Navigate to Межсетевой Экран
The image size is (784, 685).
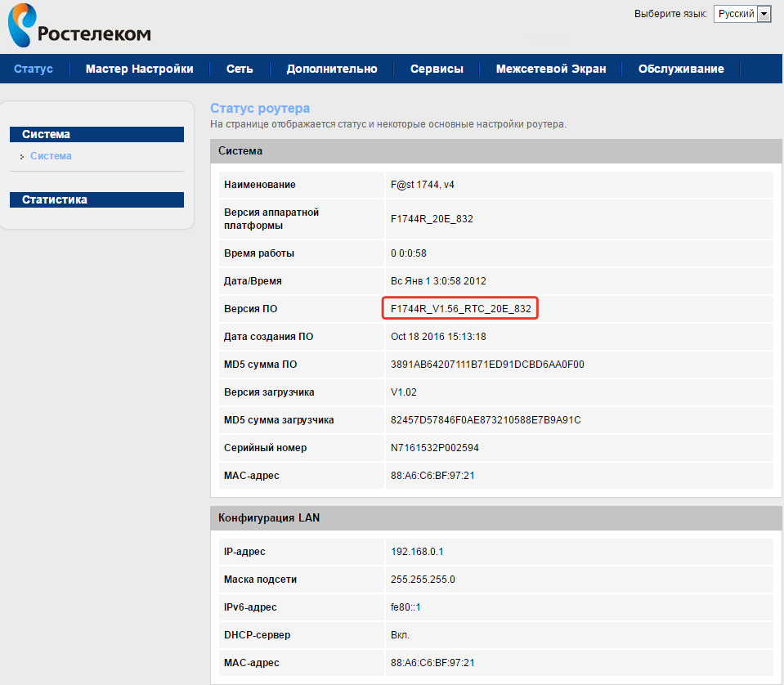coord(551,69)
